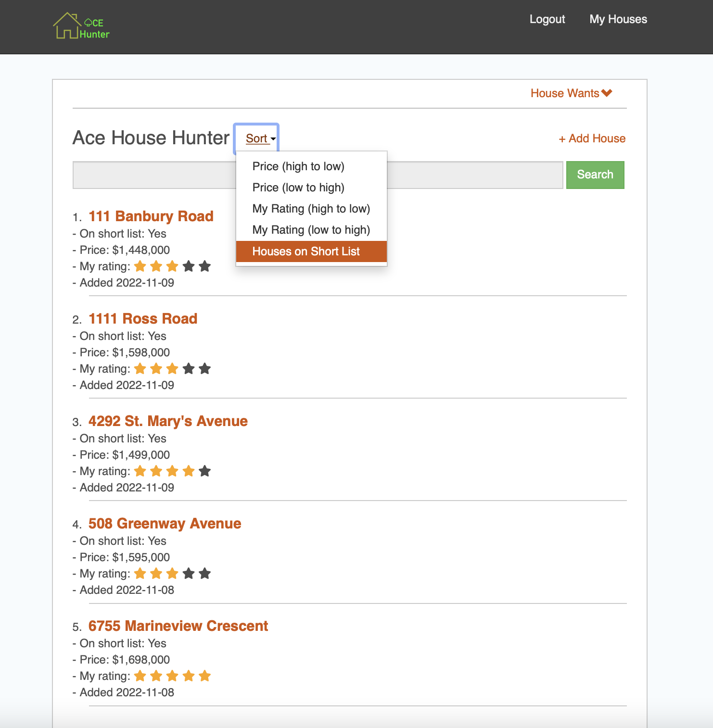Click second star on 508 Greenway Avenue rating
Viewport: 713px width, 728px height.
(x=156, y=574)
